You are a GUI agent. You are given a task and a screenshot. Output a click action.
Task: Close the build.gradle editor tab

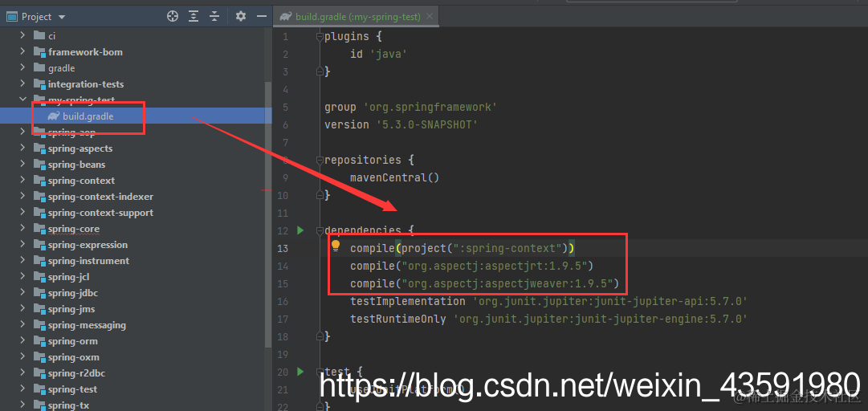point(430,17)
